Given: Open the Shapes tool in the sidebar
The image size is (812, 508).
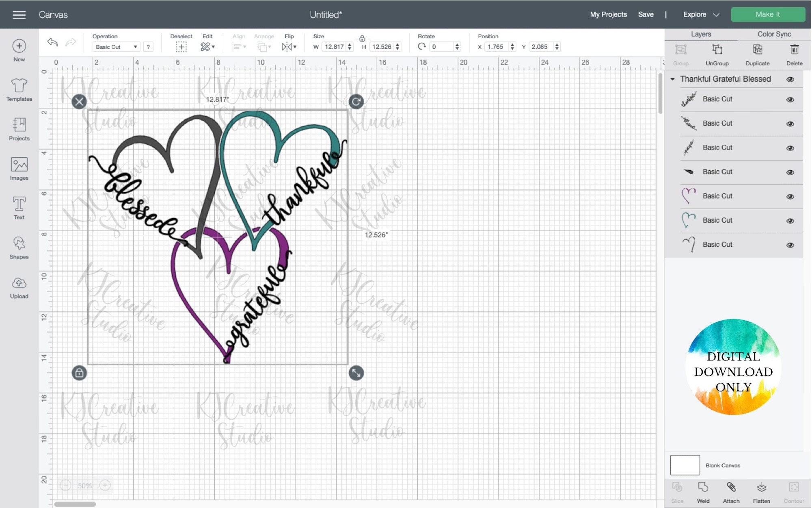Looking at the screenshot, I should coord(19,247).
